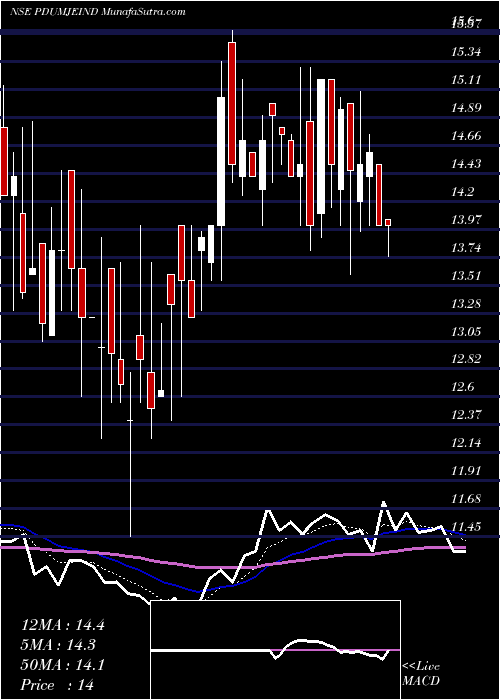Click the NSE PDUMJEIND MunafaSutra.com title text
The image size is (500, 700).
pyautogui.click(x=97, y=12)
